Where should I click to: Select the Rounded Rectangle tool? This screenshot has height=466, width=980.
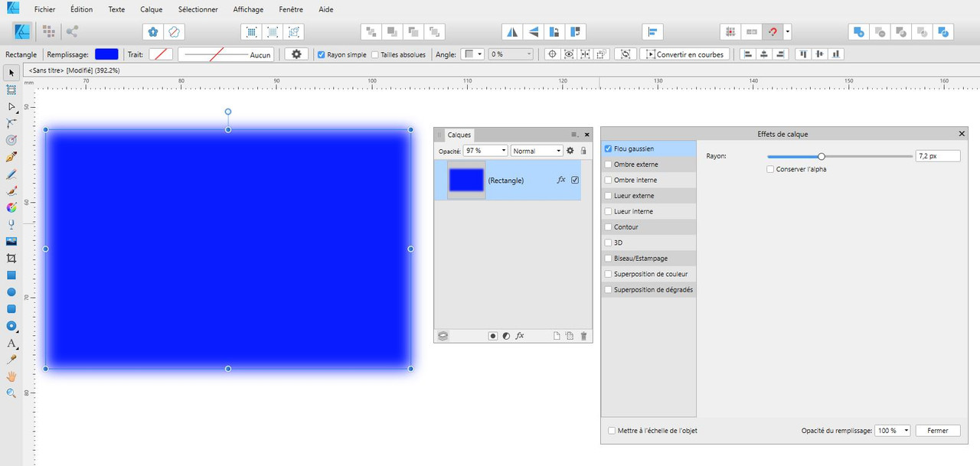tap(11, 308)
